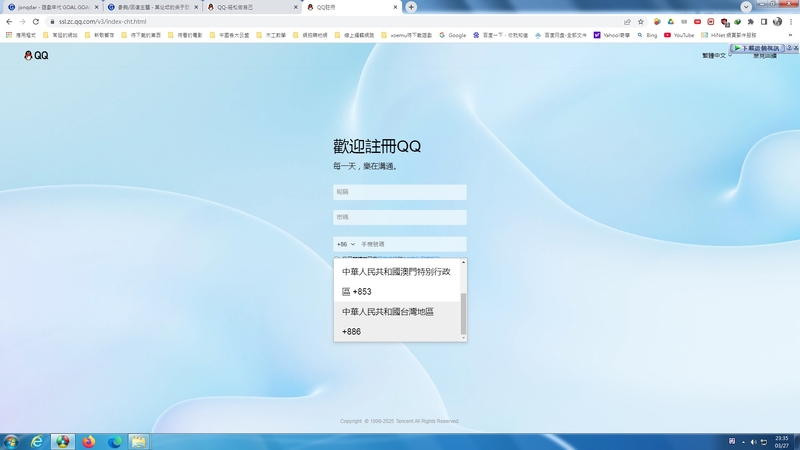Launch Internet Explorer from the taskbar
The height and width of the screenshot is (450, 800).
click(x=37, y=441)
